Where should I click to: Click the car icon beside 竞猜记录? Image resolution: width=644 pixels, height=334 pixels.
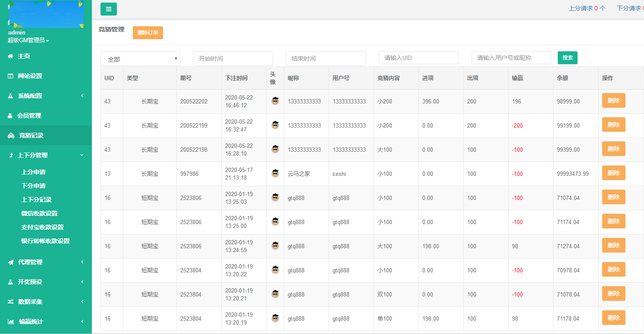[11, 135]
